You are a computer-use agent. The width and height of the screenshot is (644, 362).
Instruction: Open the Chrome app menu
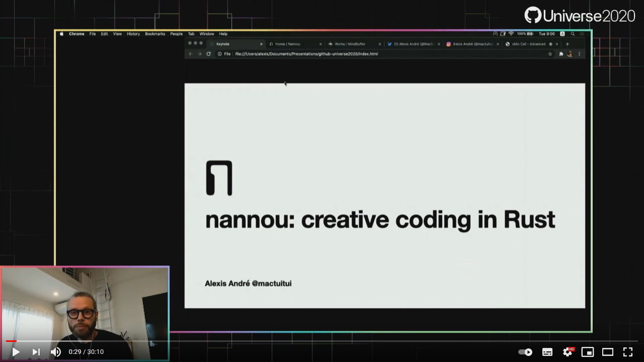tap(76, 34)
